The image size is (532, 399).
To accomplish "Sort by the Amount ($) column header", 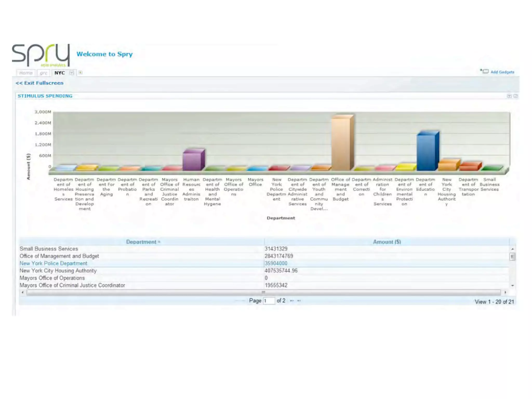I will [387, 242].
